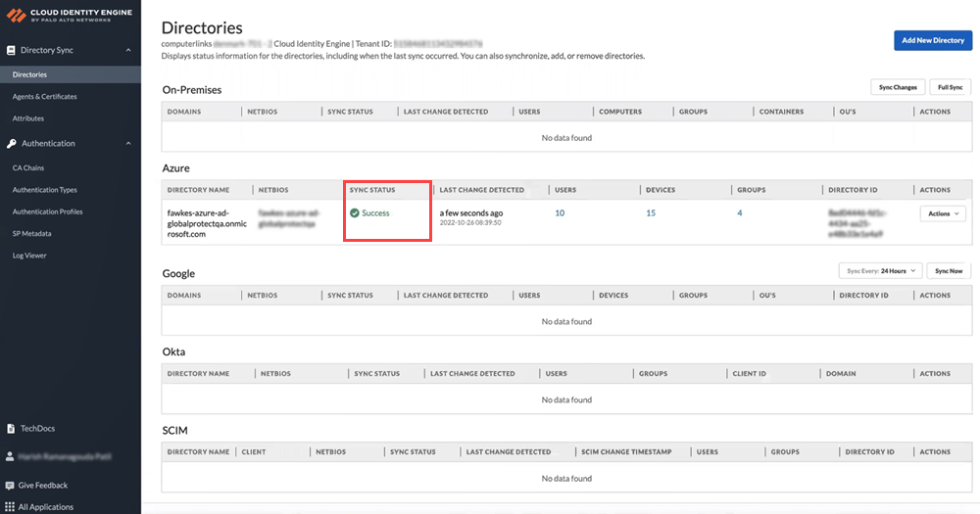This screenshot has height=514, width=980.
Task: Collapse the Authentication section chevron
Action: [128, 143]
